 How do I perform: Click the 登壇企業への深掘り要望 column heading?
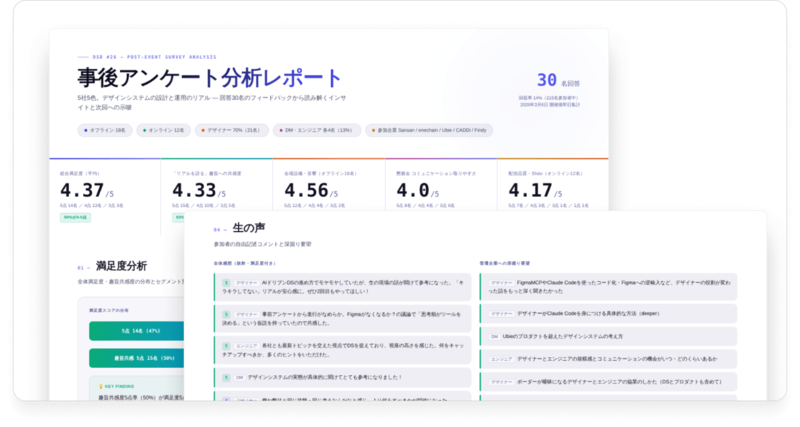pos(505,263)
